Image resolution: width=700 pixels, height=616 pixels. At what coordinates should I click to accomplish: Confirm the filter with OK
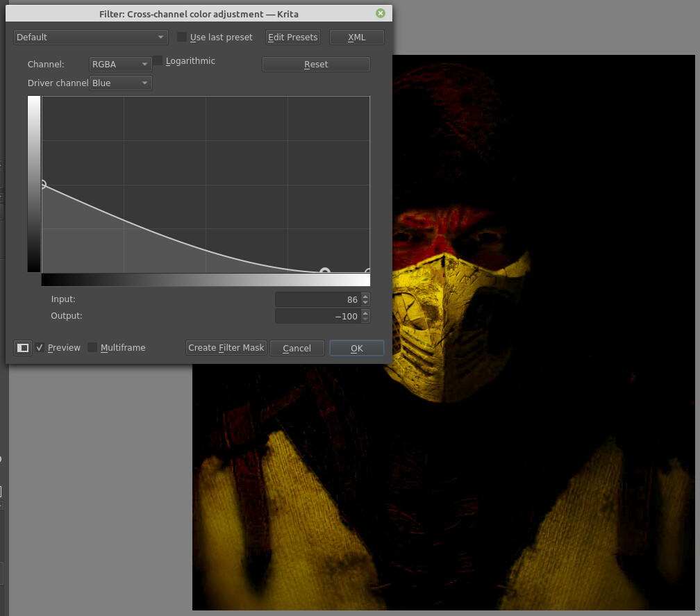pos(356,348)
